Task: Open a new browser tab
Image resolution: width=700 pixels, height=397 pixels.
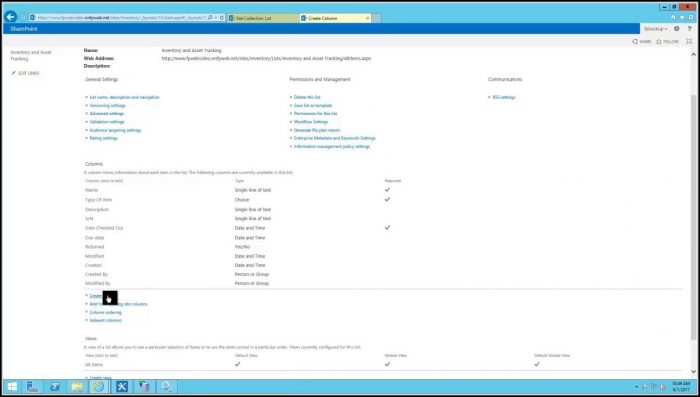Action: point(377,18)
